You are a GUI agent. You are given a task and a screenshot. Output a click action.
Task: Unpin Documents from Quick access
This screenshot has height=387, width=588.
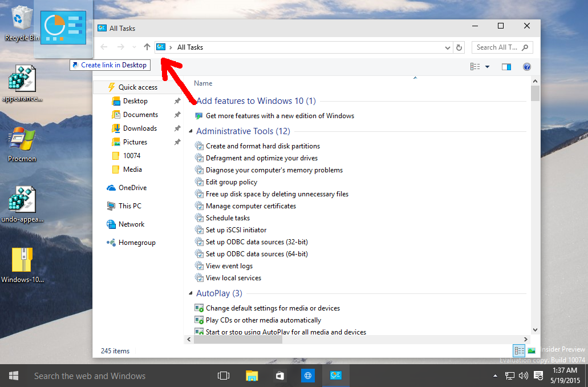[177, 114]
